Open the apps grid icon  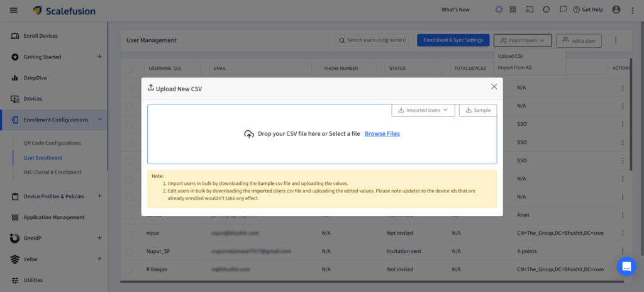pyautogui.click(x=513, y=9)
